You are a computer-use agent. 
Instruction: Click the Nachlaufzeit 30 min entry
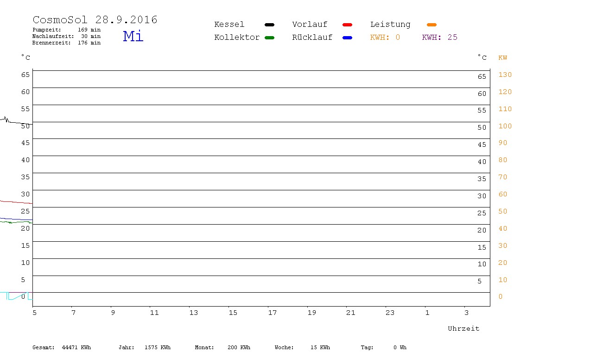pyautogui.click(x=66, y=36)
